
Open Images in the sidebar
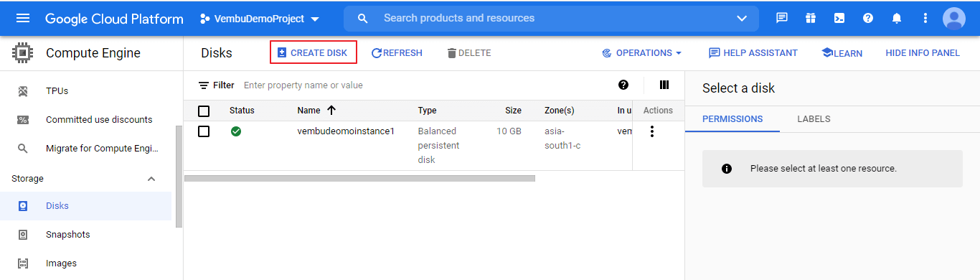coord(61,263)
